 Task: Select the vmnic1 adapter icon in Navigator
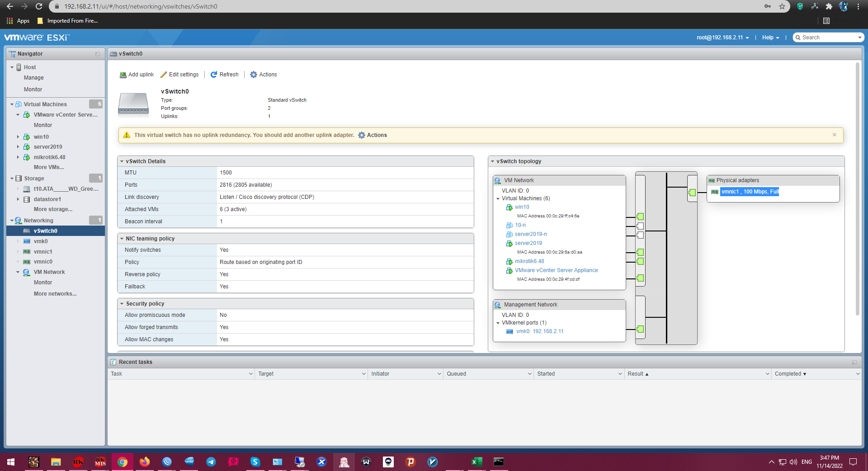[x=27, y=251]
